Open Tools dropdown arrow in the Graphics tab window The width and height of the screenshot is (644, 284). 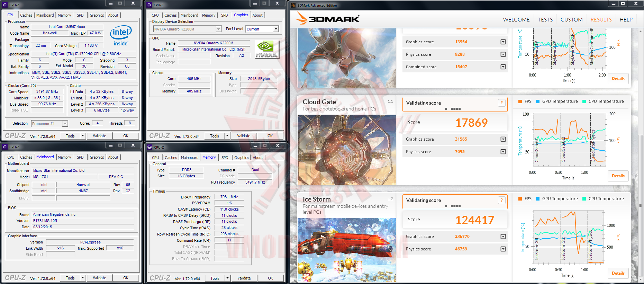(227, 136)
